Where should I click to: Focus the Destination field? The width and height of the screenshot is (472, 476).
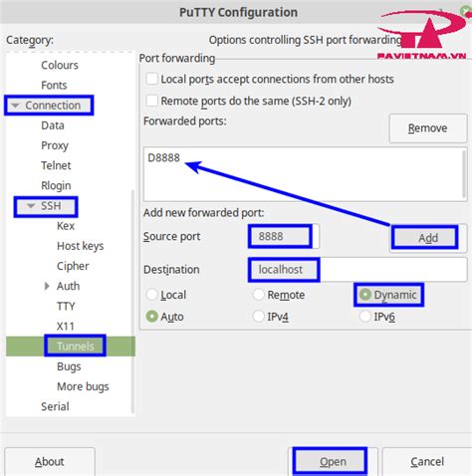click(x=357, y=269)
